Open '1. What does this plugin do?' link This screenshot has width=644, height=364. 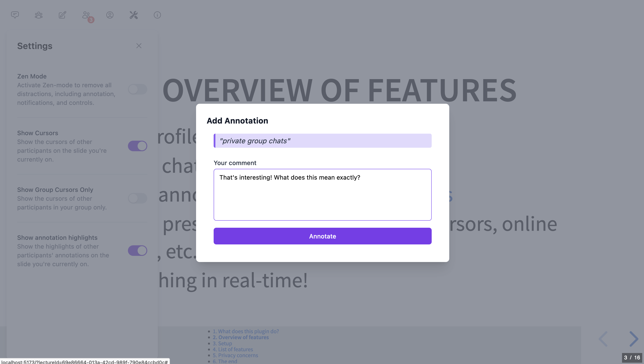tap(246, 331)
